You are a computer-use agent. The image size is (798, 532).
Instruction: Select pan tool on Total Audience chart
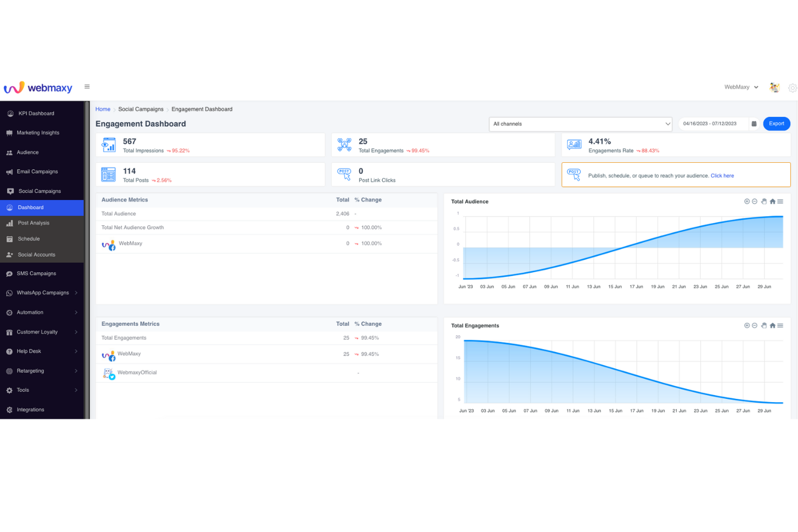[764, 202]
